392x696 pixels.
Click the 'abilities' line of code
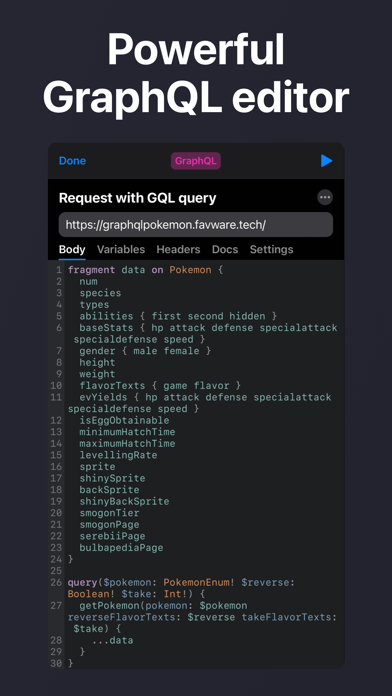(x=178, y=316)
